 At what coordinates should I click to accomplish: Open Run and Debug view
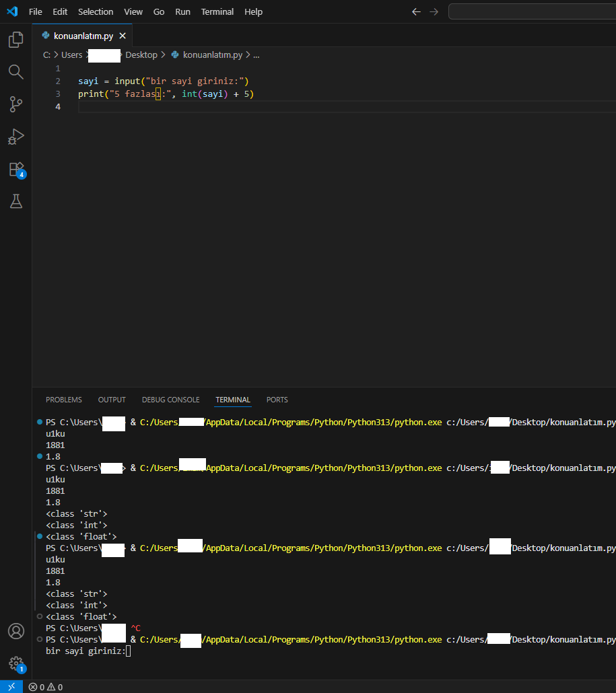16,137
